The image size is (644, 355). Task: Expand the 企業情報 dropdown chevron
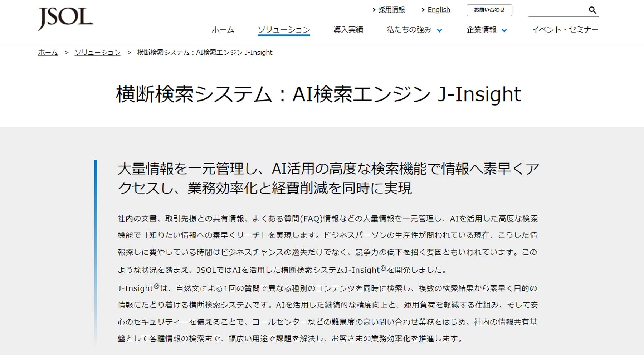(x=504, y=30)
